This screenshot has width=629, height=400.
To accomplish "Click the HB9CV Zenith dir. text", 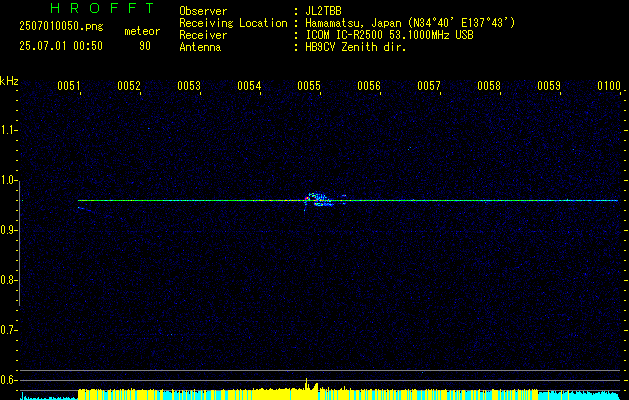I will [355, 47].
